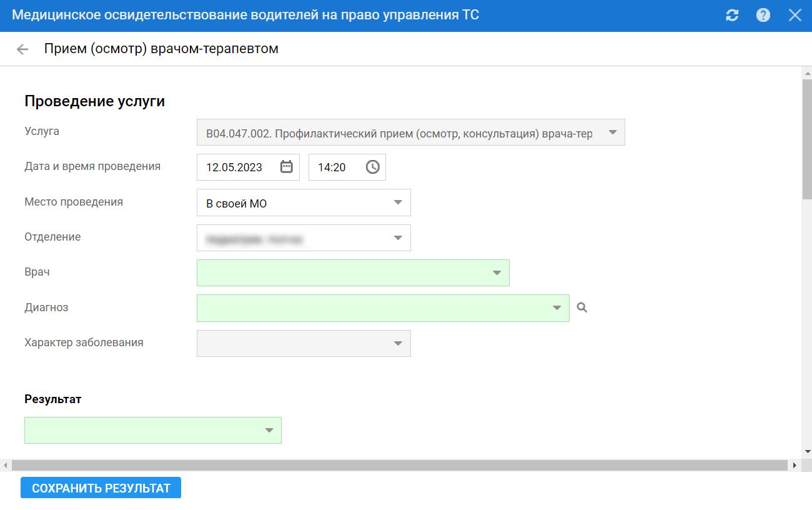Click the magnifier icon next to Диагноз
Image resolution: width=812 pixels, height=510 pixels.
click(582, 307)
